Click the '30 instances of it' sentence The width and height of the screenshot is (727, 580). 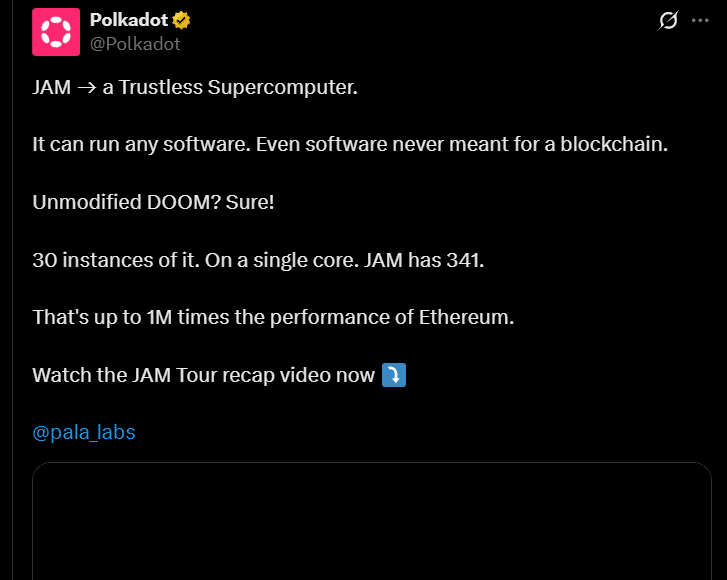pyautogui.click(x=116, y=260)
